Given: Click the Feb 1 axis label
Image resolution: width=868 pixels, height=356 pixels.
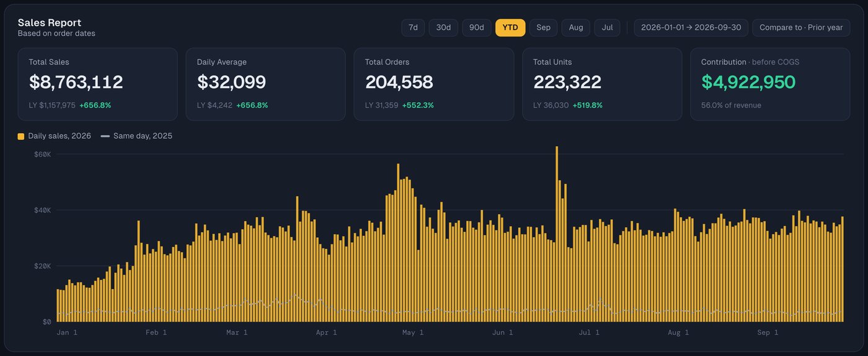Looking at the screenshot, I should pos(156,333).
